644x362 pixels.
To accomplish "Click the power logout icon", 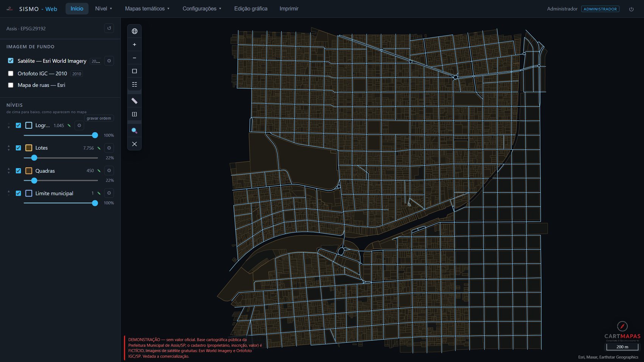I will click(x=631, y=9).
